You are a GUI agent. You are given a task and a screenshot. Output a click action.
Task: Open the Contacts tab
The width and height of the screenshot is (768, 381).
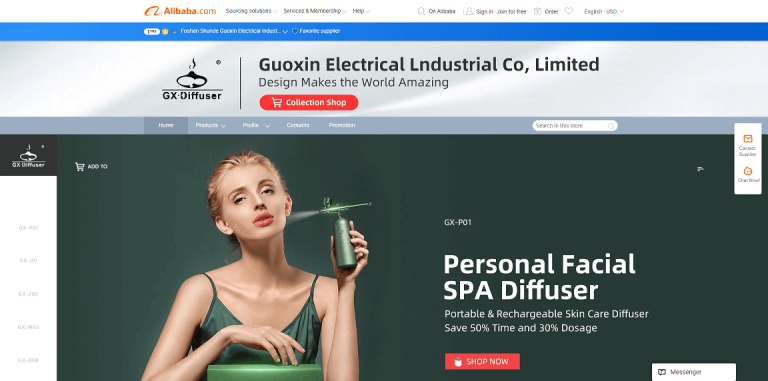coord(298,125)
